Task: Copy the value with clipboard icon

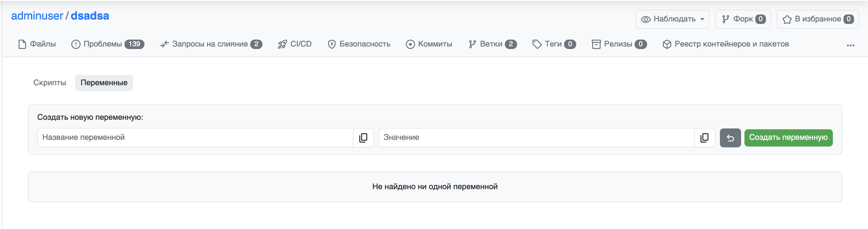Action: 705,137
